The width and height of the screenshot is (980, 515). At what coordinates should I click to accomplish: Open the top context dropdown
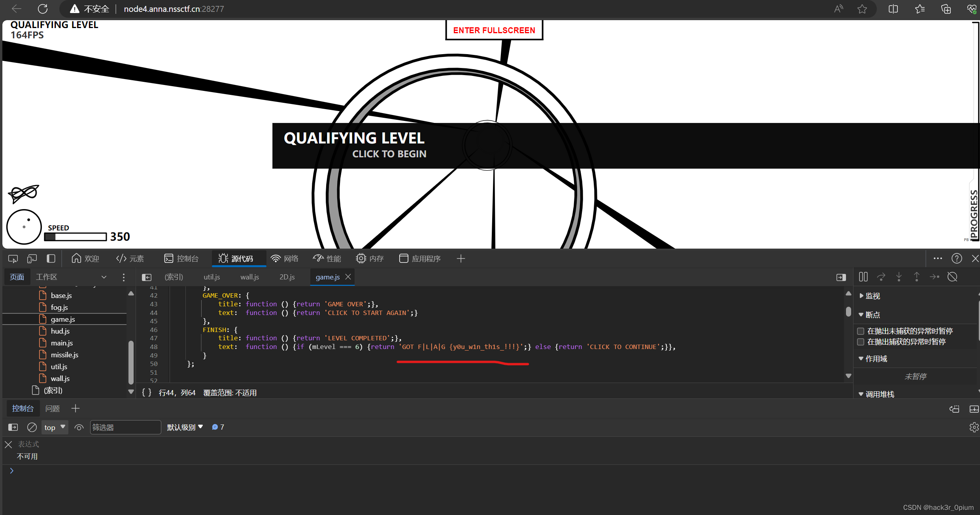pos(55,427)
